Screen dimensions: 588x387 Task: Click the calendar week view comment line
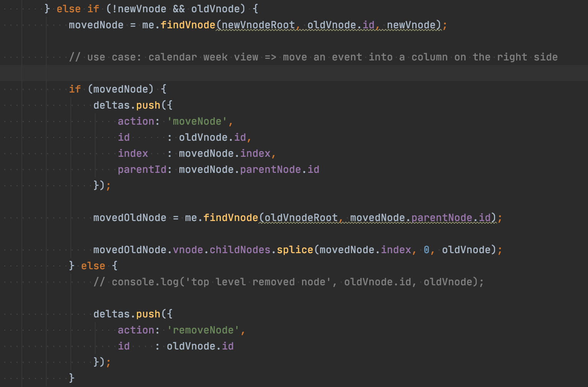coord(313,57)
